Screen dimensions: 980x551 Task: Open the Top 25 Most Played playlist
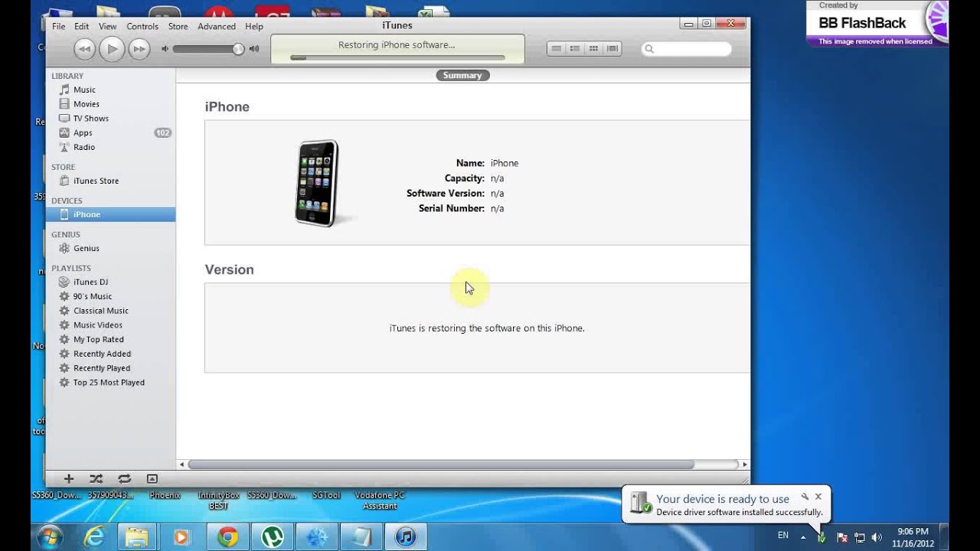110,383
